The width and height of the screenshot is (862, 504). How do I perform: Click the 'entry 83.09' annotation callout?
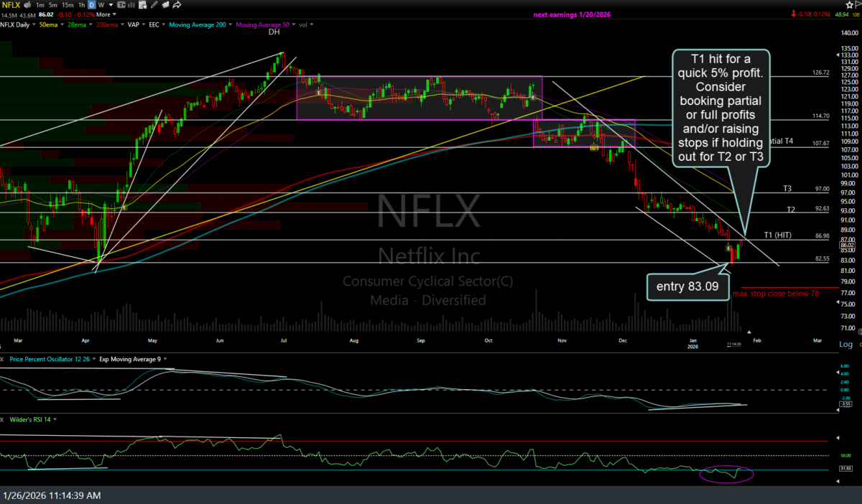688,287
